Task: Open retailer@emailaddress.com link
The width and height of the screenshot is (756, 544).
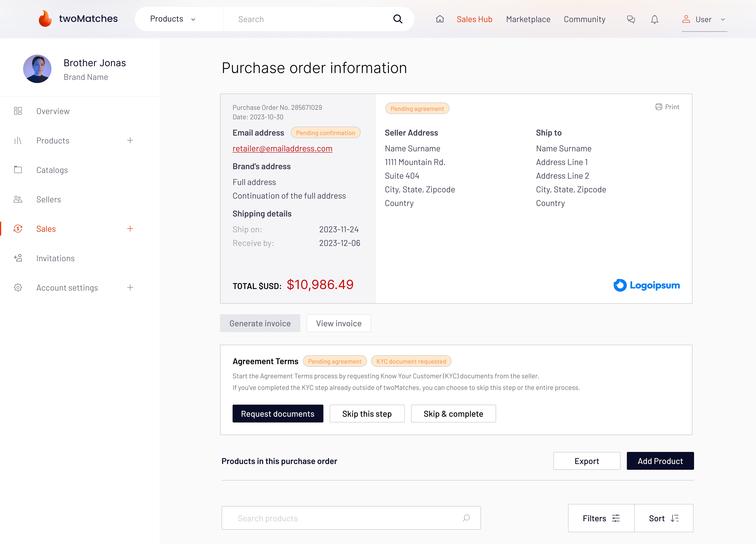Action: click(282, 148)
